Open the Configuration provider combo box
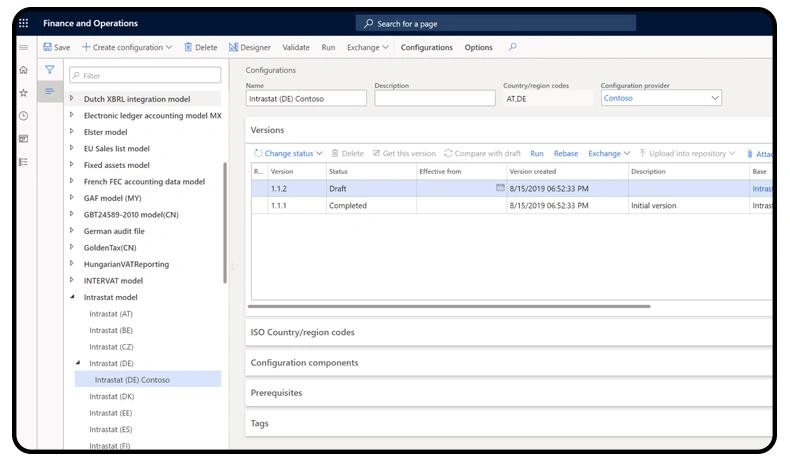 pyautogui.click(x=661, y=98)
